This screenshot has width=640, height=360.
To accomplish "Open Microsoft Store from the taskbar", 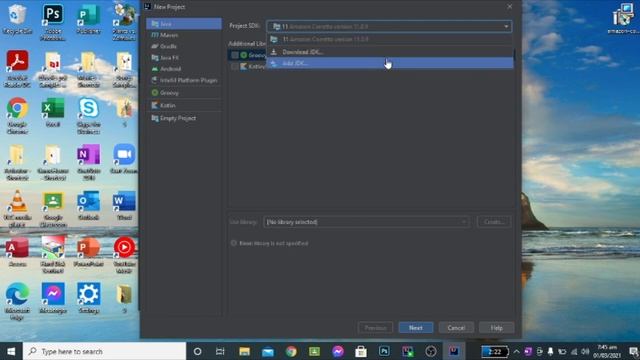I will (361, 351).
